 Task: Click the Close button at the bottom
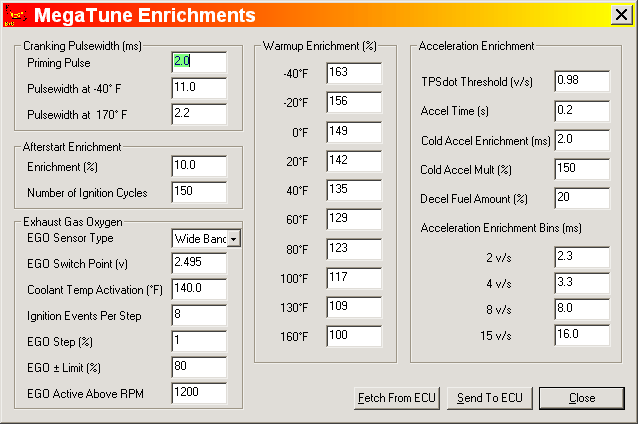point(581,398)
